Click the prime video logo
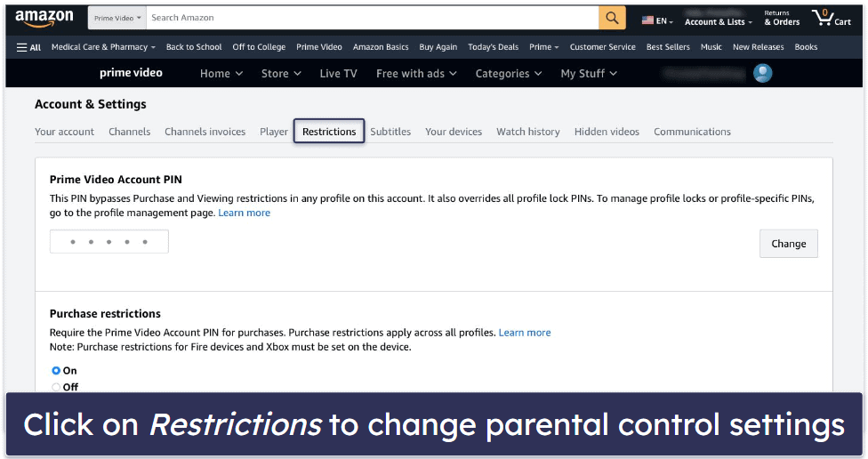The width and height of the screenshot is (868, 459). (131, 73)
